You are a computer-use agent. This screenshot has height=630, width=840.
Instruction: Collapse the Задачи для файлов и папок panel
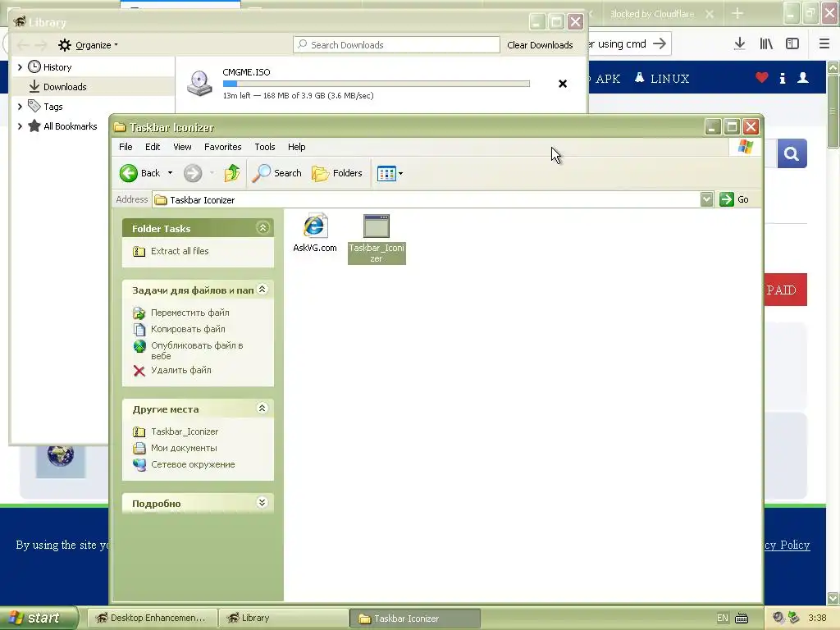coord(262,290)
